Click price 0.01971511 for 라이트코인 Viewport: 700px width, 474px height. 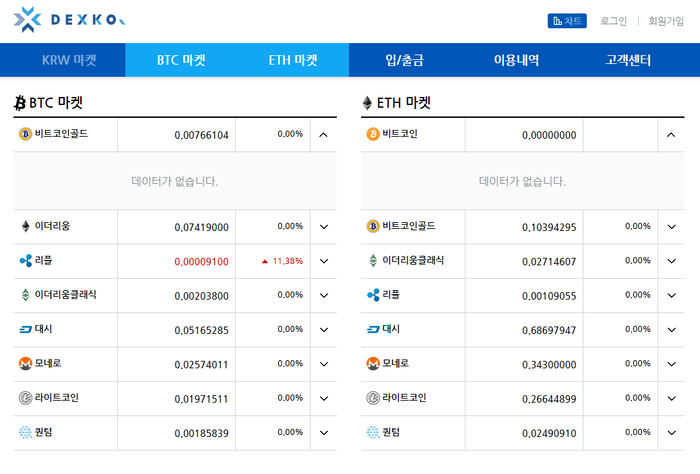(x=201, y=399)
